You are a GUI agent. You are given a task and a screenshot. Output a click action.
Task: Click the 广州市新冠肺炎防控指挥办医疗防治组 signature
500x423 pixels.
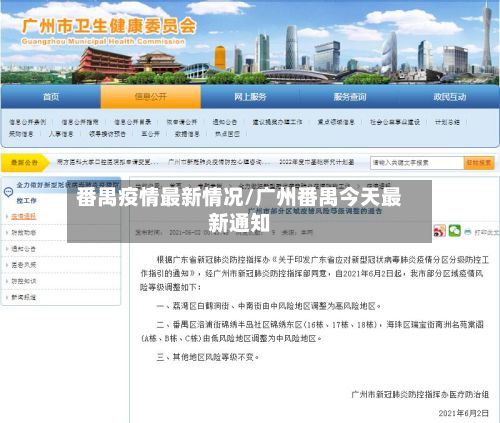pyautogui.click(x=420, y=395)
